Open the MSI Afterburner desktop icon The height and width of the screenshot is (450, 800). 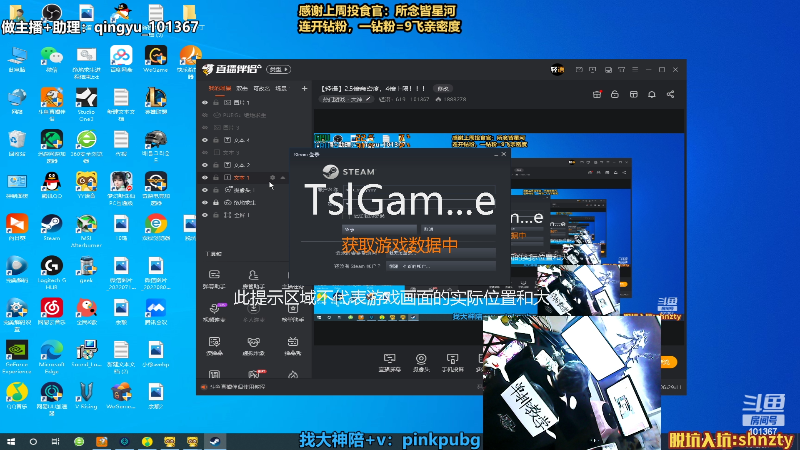[x=86, y=231]
